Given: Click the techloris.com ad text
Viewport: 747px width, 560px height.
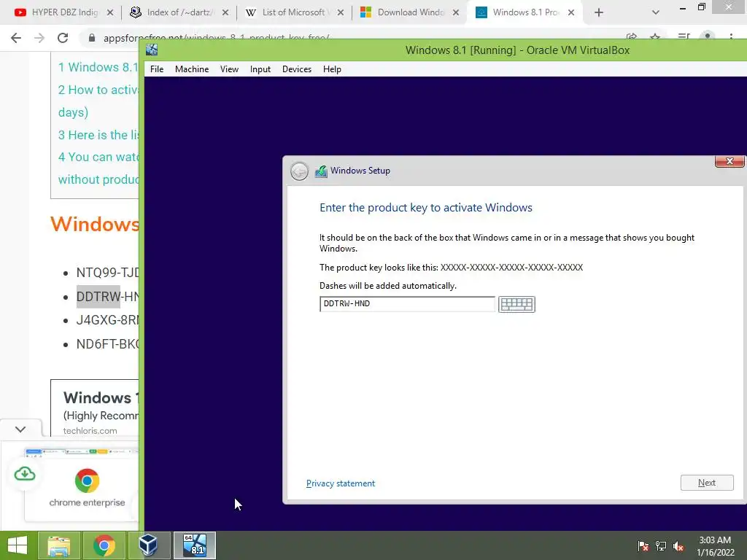Looking at the screenshot, I should tap(90, 430).
